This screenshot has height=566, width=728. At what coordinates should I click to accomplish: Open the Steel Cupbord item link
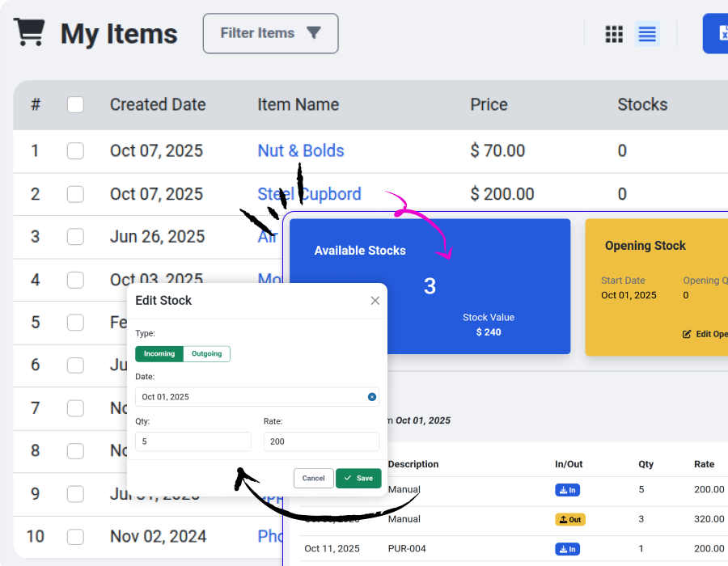pos(309,194)
